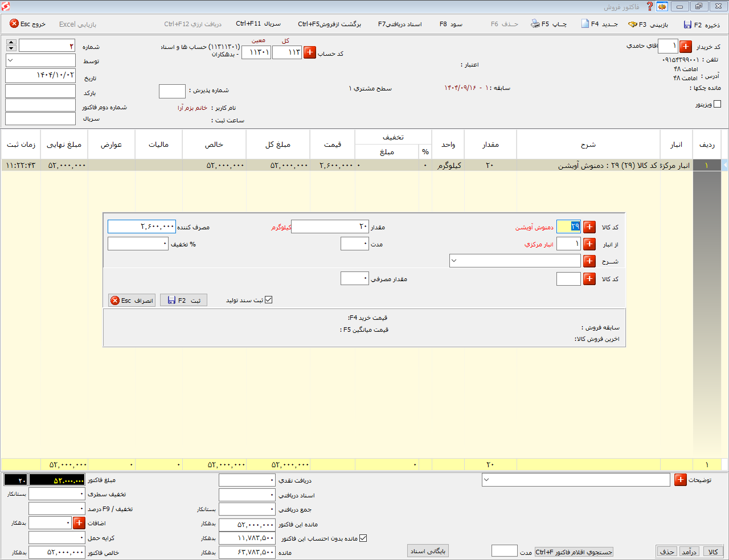The width and height of the screenshot is (729, 560).
Task: Toggle the ویزیتور checkbox
Action: [x=717, y=104]
